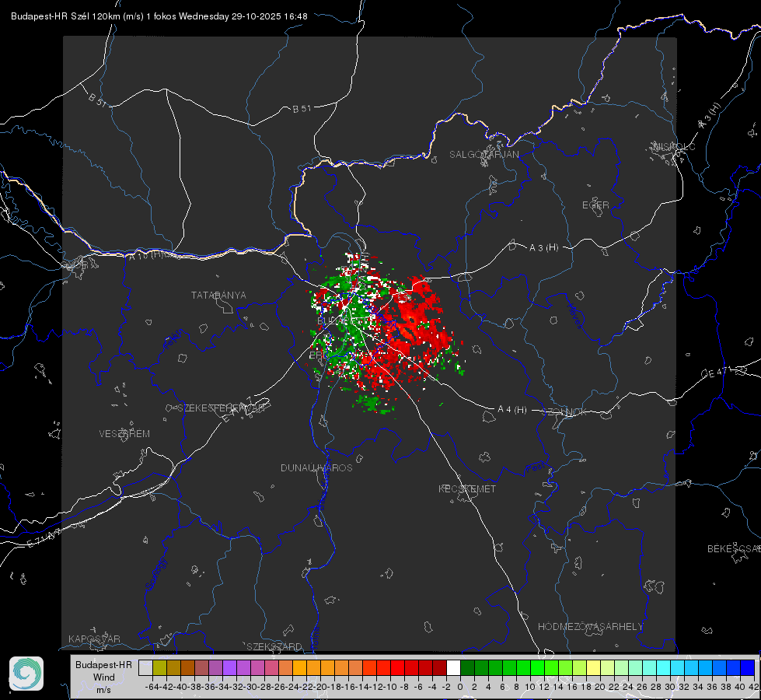Viewport: 761px width, 700px height.
Task: Click the swirl logo icon beside the legend
Action: (26, 674)
